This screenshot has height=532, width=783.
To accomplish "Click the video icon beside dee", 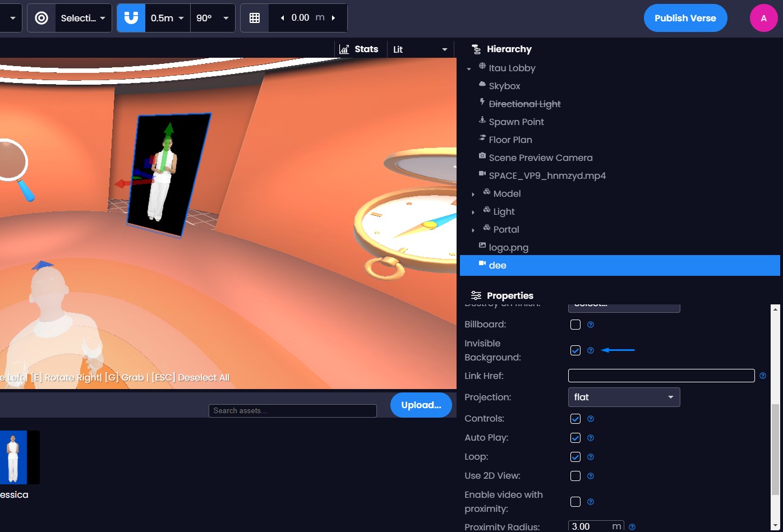I will click(x=482, y=264).
